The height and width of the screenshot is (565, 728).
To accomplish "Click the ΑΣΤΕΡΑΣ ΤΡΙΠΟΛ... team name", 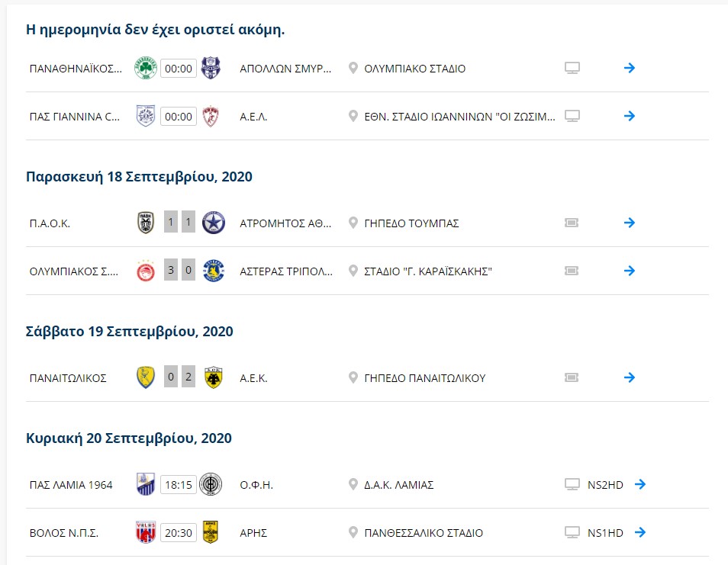I will [x=286, y=271].
